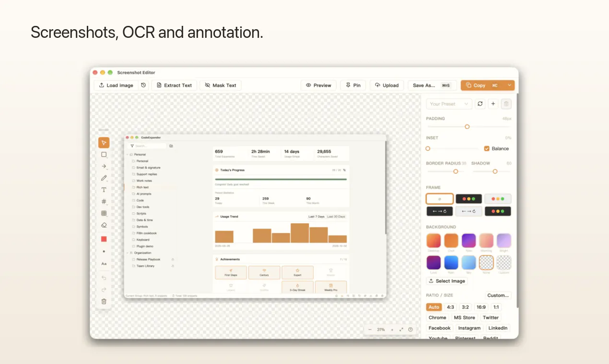The width and height of the screenshot is (609, 364).
Task: Apply the MS Store size preset
Action: (x=465, y=318)
